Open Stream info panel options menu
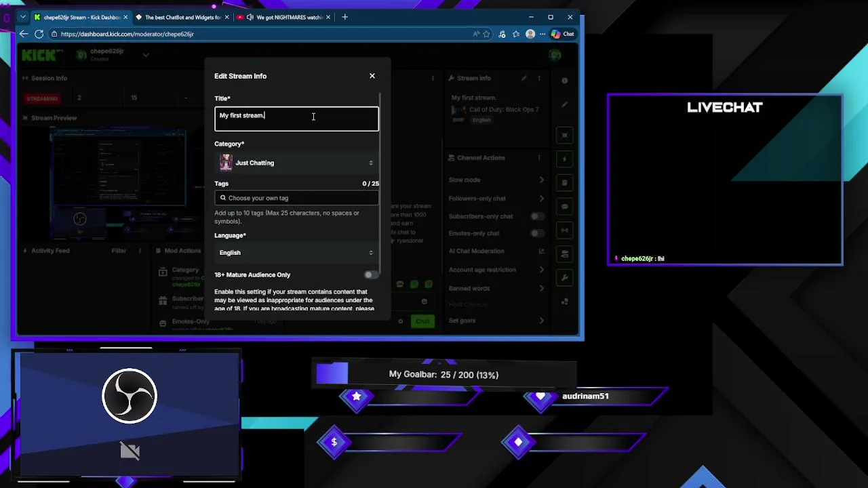Image resolution: width=868 pixels, height=488 pixels. point(539,78)
